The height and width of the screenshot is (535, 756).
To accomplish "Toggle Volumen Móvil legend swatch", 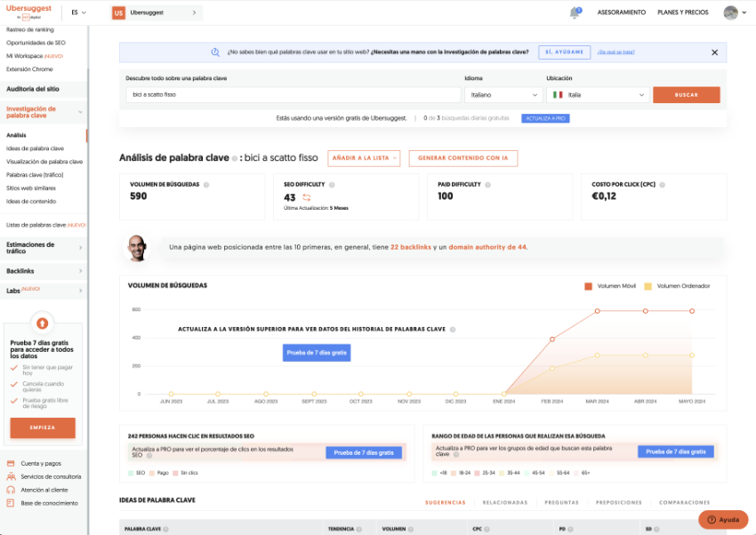I will [x=588, y=286].
